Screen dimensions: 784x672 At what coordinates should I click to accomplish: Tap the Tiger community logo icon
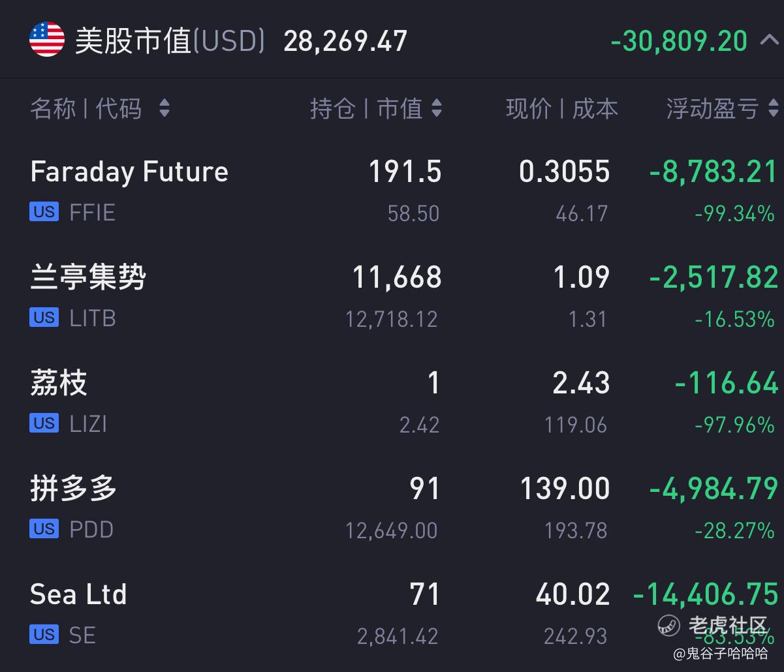pyautogui.click(x=669, y=625)
